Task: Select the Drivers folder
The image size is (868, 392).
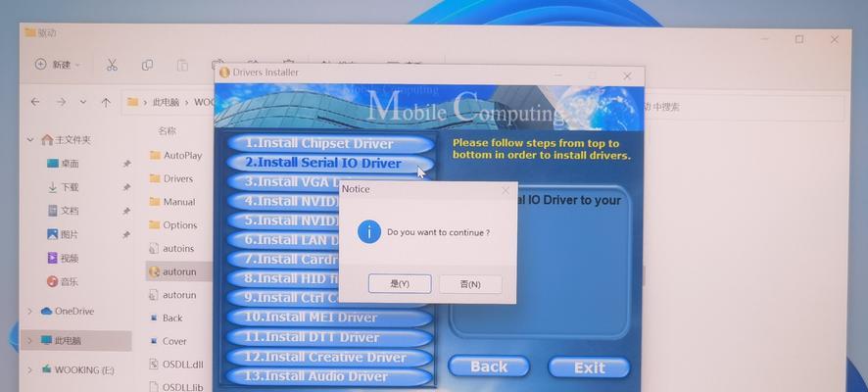Action: tap(171, 178)
